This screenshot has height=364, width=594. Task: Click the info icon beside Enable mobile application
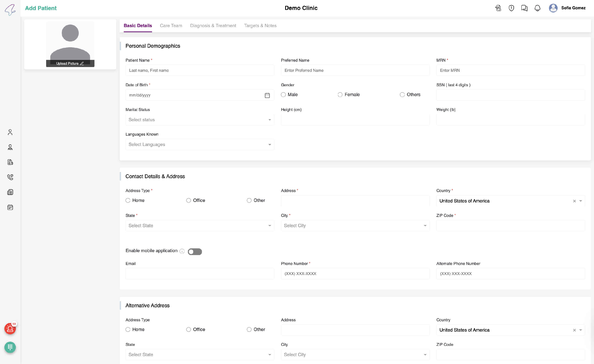(x=182, y=251)
